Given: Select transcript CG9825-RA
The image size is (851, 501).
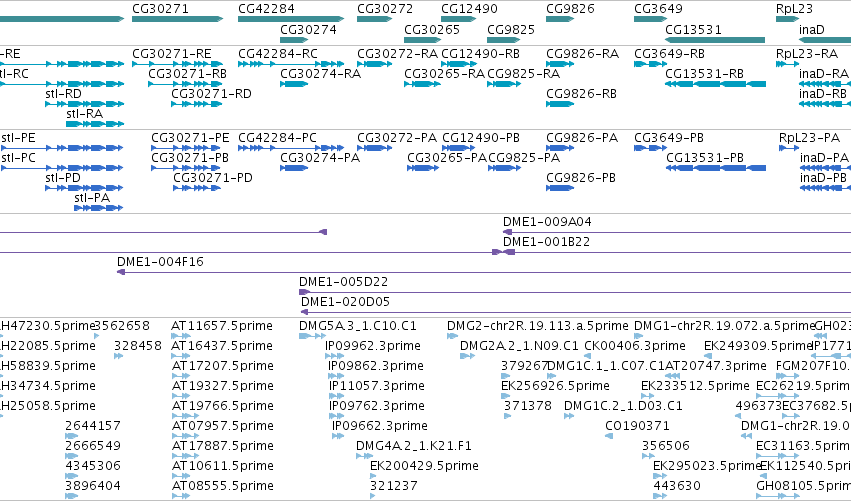Looking at the screenshot, I should 504,84.
